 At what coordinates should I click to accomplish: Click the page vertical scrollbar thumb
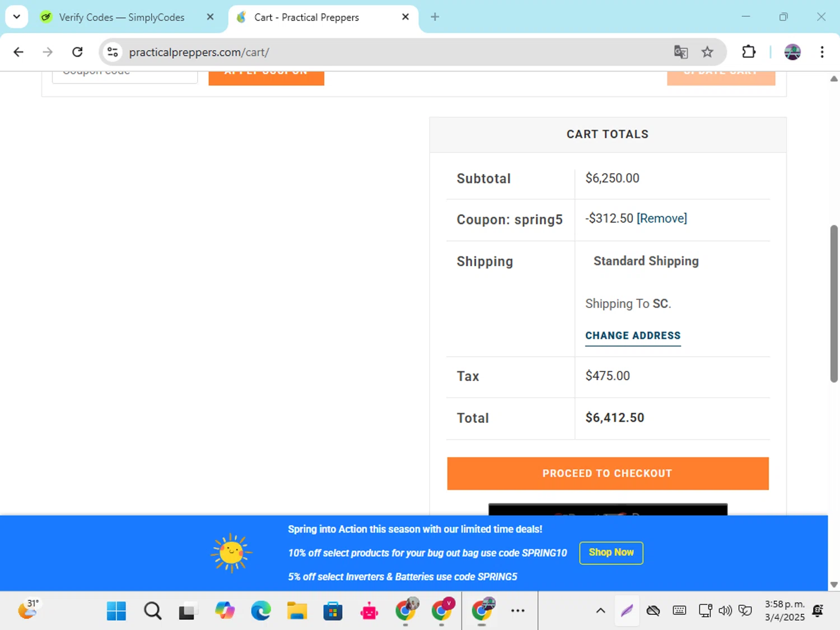(x=834, y=304)
